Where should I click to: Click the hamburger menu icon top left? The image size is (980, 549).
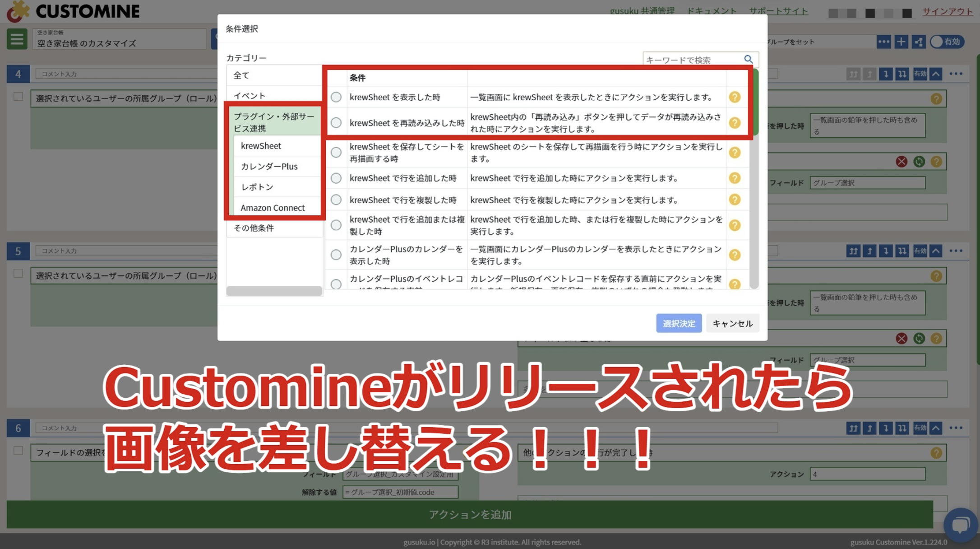point(17,39)
